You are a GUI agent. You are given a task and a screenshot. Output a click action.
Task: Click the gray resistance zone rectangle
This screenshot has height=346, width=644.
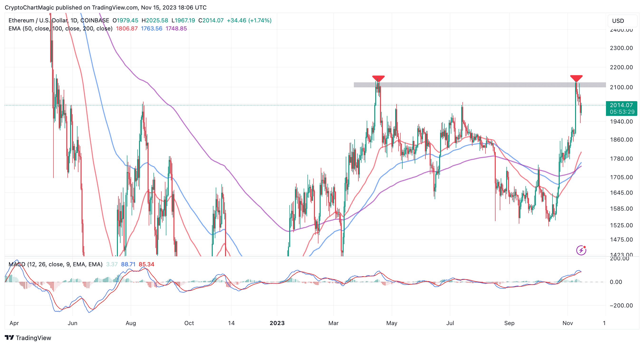coord(480,85)
